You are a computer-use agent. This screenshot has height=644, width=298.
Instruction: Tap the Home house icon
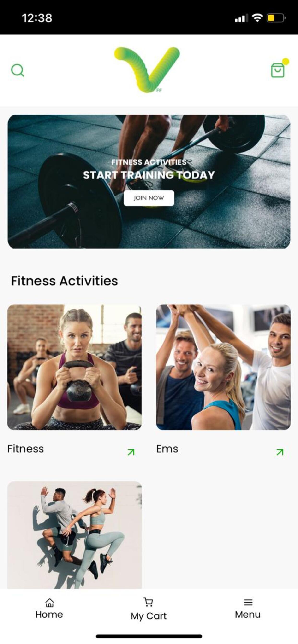[50, 603]
